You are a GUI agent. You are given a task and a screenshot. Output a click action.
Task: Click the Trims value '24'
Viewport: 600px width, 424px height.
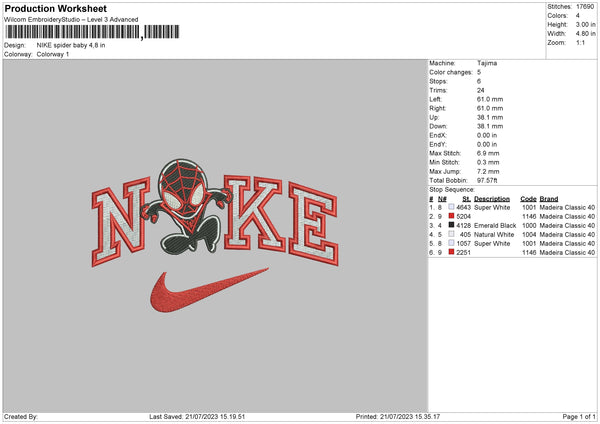480,90
